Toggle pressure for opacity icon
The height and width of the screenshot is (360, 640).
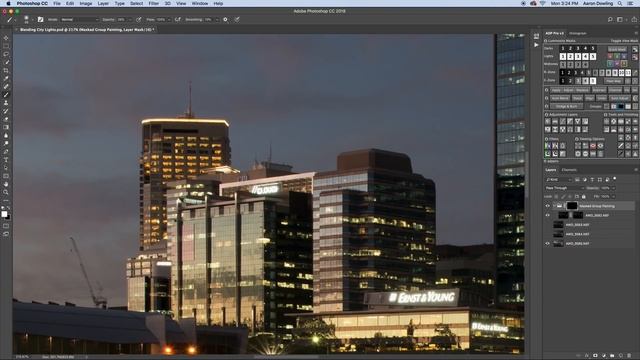pos(139,19)
